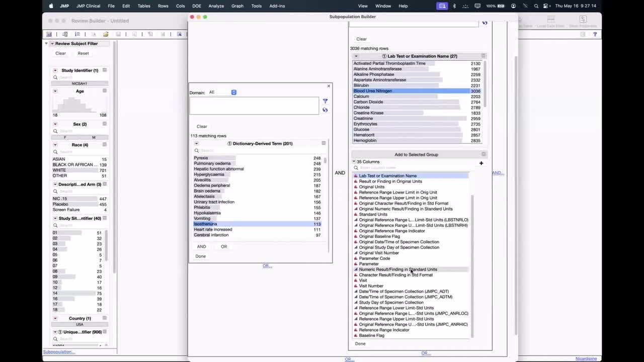Open the Analyze menu
Image resolution: width=644 pixels, height=362 pixels.
pyautogui.click(x=216, y=6)
